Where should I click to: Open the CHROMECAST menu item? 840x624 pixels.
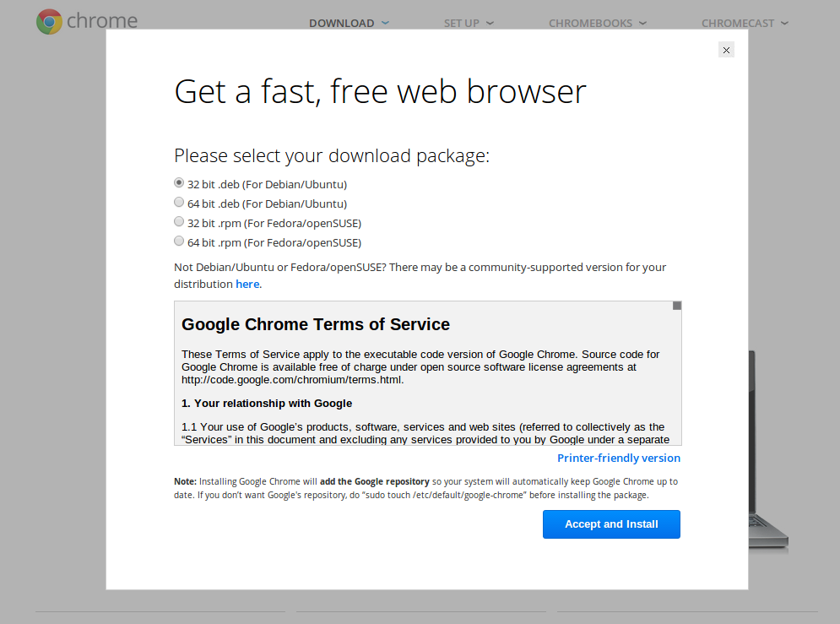pos(738,24)
